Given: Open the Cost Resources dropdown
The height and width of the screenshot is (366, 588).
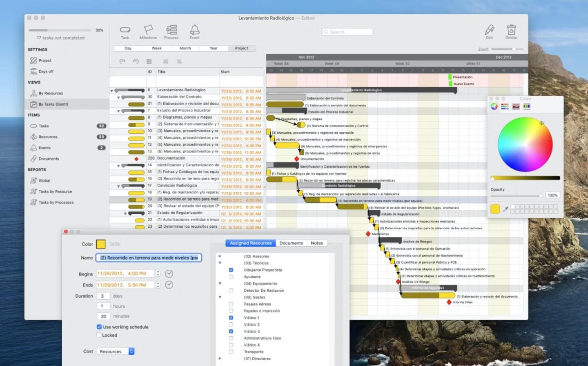Looking at the screenshot, I should (116, 351).
